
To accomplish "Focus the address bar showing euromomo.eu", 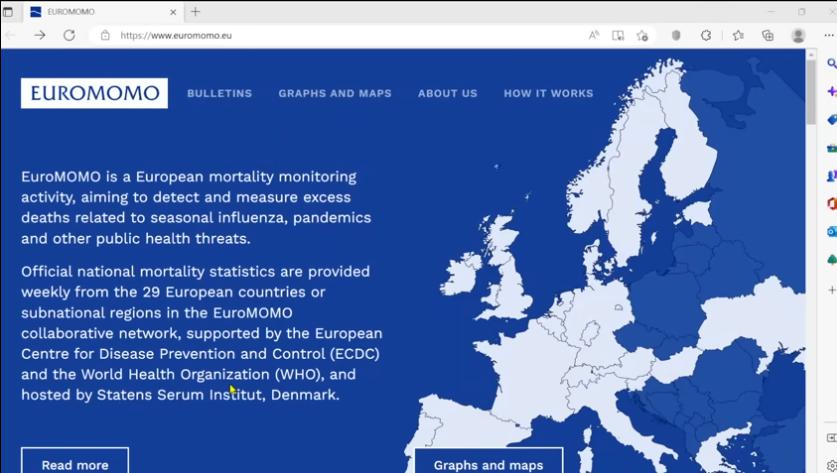I will [x=342, y=35].
